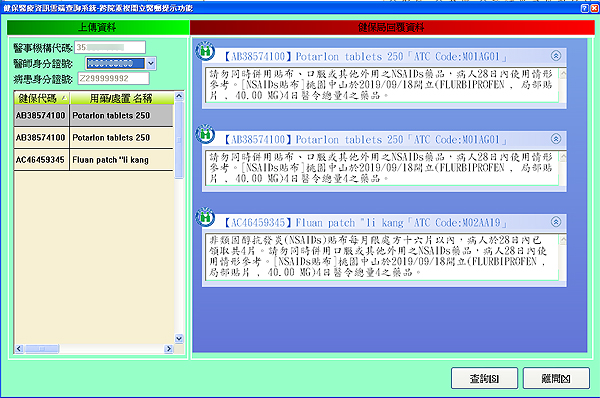The width and height of the screenshot is (600, 398).
Task: Select the AC46459345 Fluan patch row
Action: pos(94,160)
